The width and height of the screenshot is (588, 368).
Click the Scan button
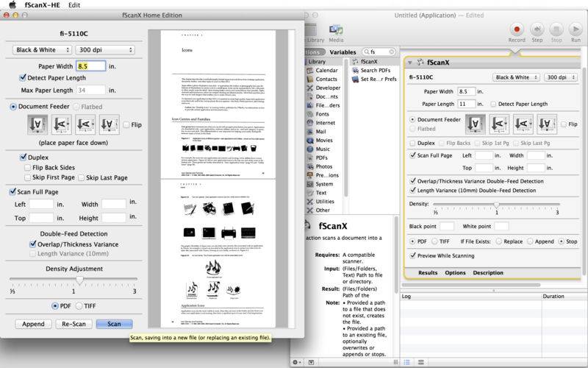click(x=115, y=324)
